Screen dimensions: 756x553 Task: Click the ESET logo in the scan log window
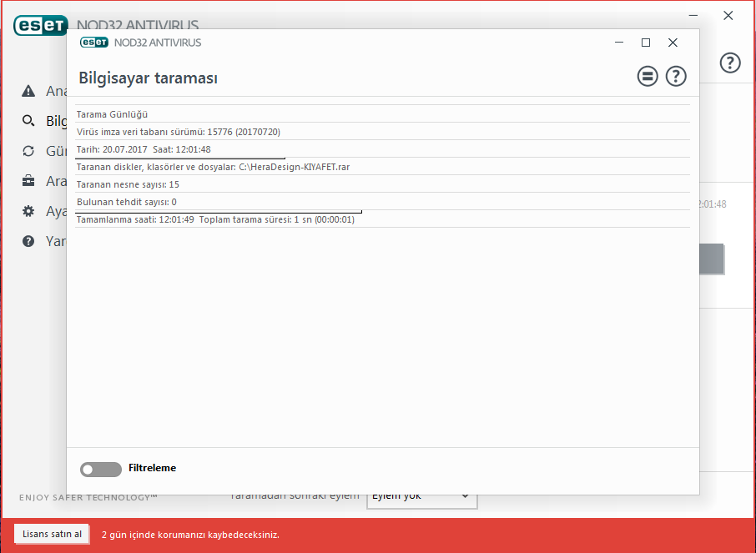(x=94, y=43)
